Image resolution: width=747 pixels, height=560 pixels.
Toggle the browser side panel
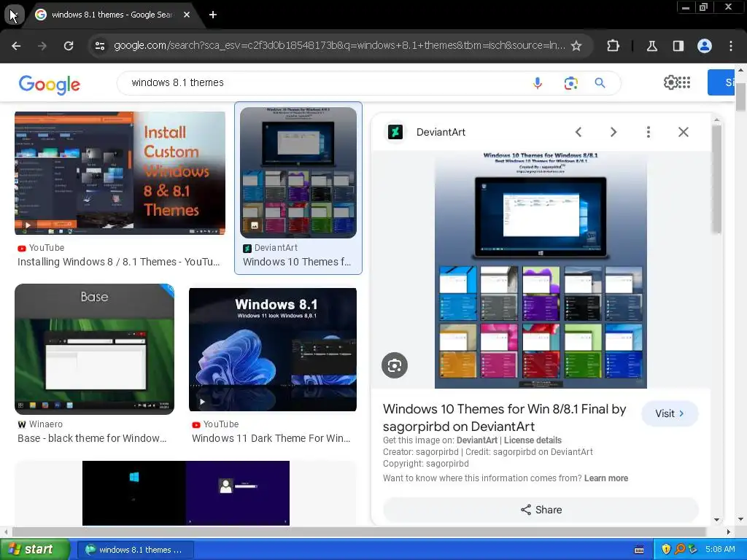[x=678, y=46]
